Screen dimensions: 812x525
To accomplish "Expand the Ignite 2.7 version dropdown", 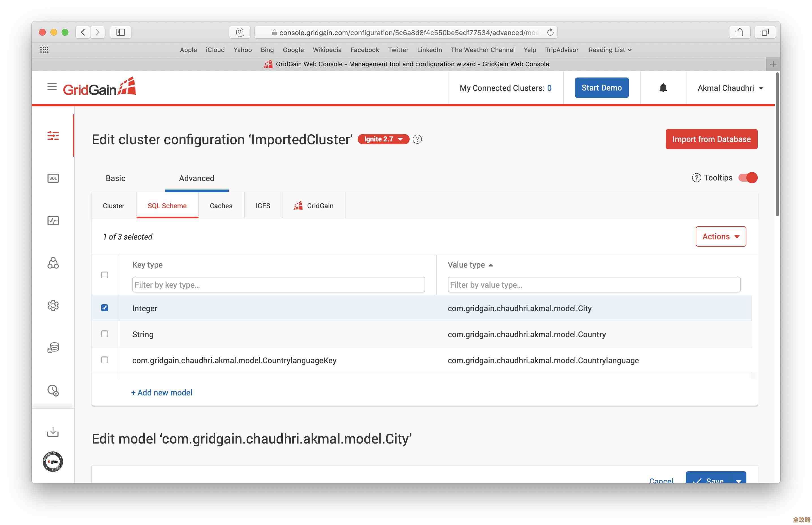I will (x=383, y=139).
